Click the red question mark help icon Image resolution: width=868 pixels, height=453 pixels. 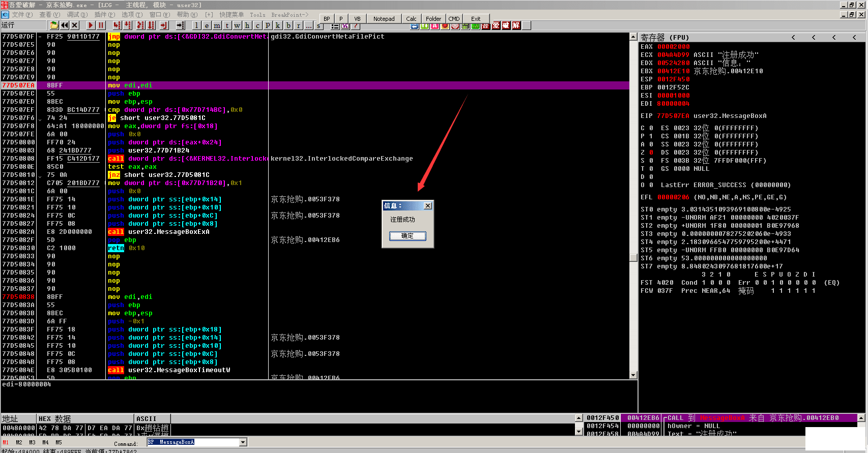tap(356, 25)
